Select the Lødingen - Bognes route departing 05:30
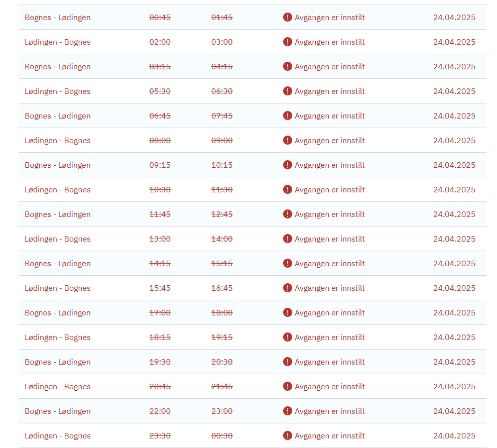The width and height of the screenshot is (497, 448). 58,91
